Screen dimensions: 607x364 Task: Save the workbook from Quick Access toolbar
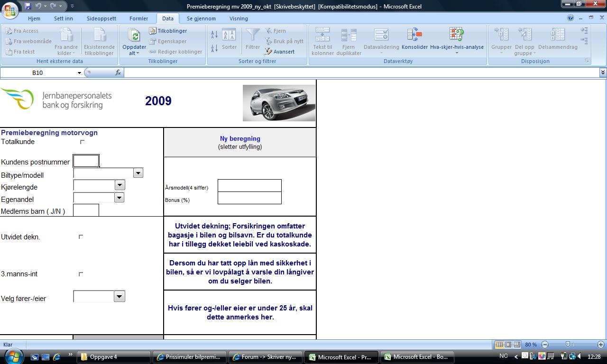(28, 6)
